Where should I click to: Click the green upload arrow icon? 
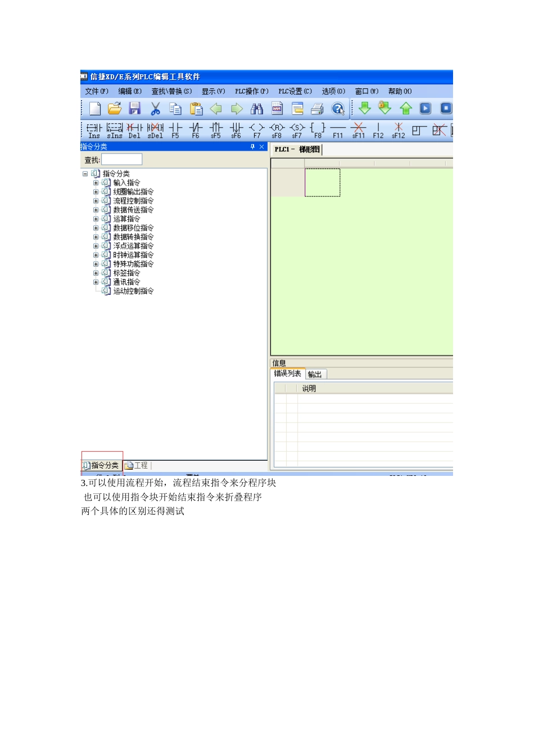pos(406,108)
